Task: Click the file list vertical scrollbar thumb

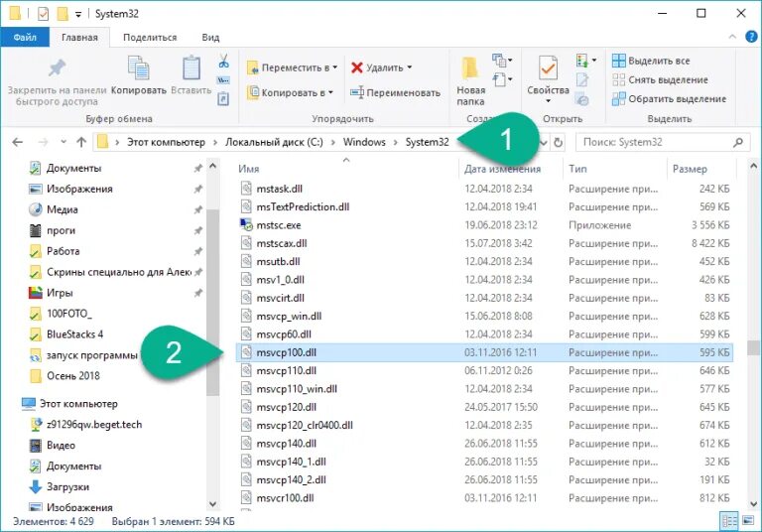Action: tap(753, 348)
